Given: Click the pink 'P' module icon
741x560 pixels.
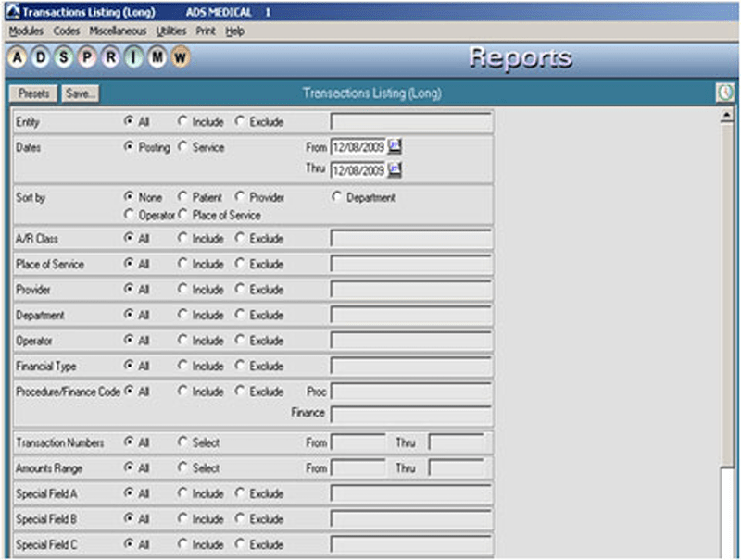Looking at the screenshot, I should 87,58.
